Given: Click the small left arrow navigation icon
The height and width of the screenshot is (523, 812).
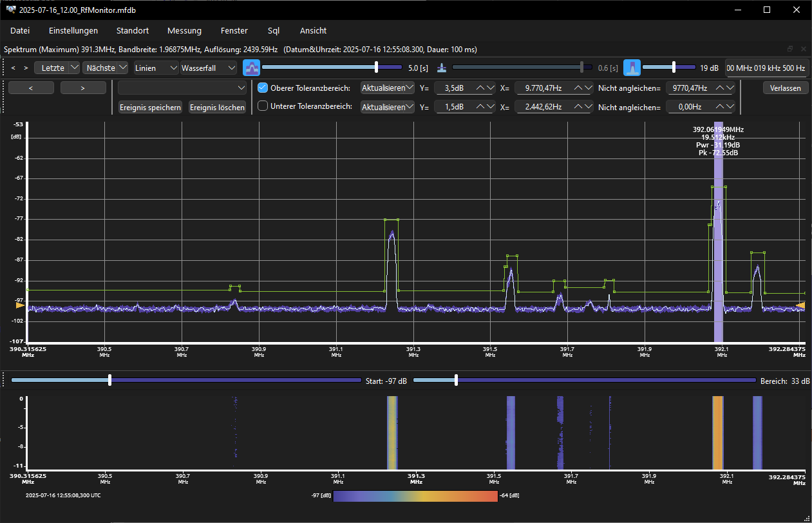Looking at the screenshot, I should (13, 67).
